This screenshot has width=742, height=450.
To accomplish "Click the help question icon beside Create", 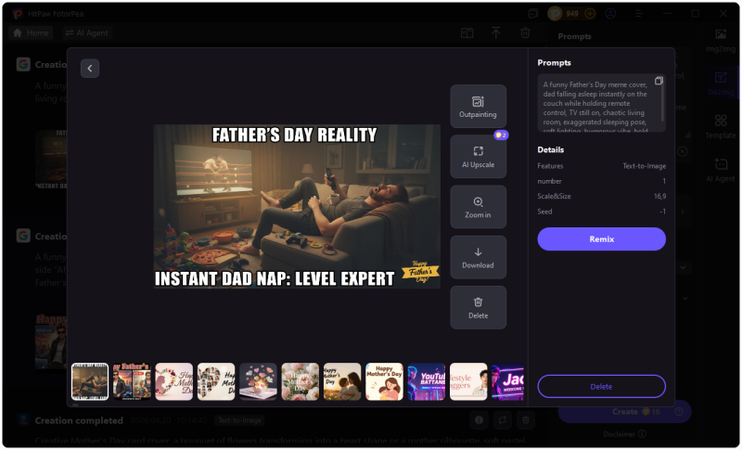I will tap(679, 412).
